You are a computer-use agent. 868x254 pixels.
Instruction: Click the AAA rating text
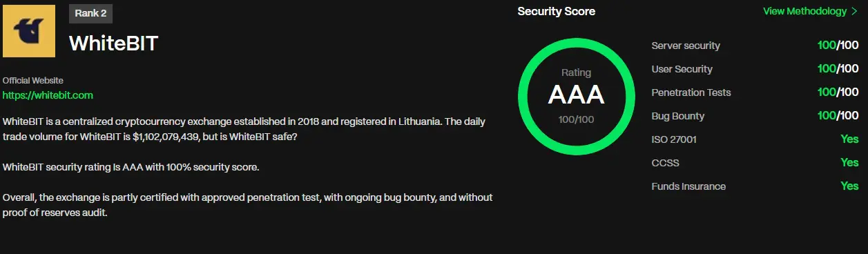[576, 95]
